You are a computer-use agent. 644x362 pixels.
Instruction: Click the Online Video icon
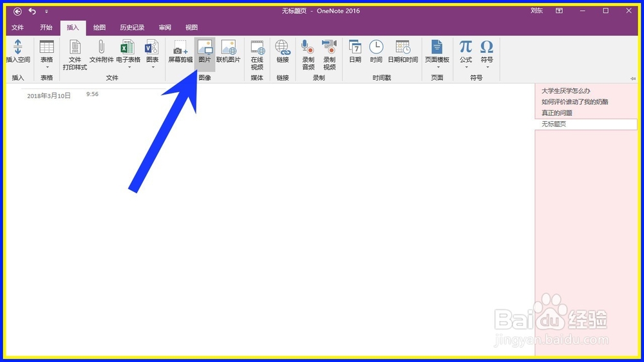[x=258, y=47]
